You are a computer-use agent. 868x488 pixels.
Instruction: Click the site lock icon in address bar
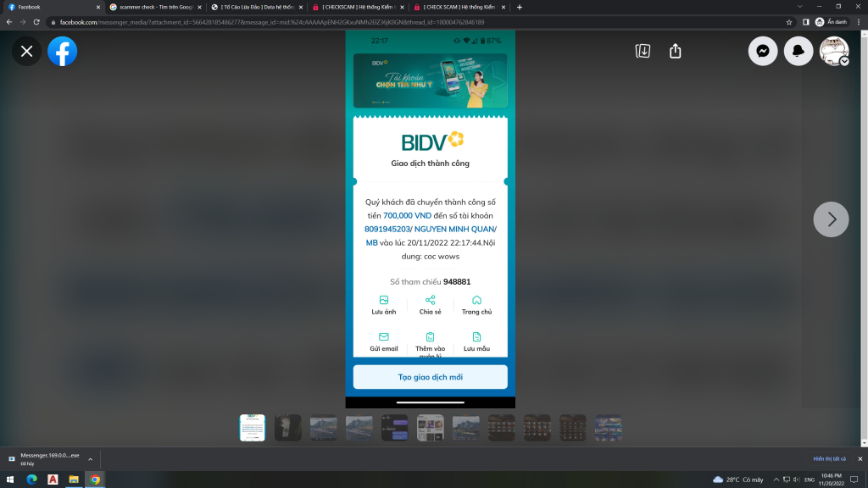tap(53, 22)
